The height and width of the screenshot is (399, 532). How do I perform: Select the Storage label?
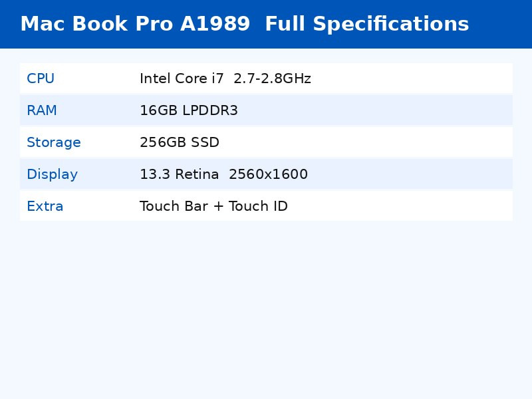[54, 142]
